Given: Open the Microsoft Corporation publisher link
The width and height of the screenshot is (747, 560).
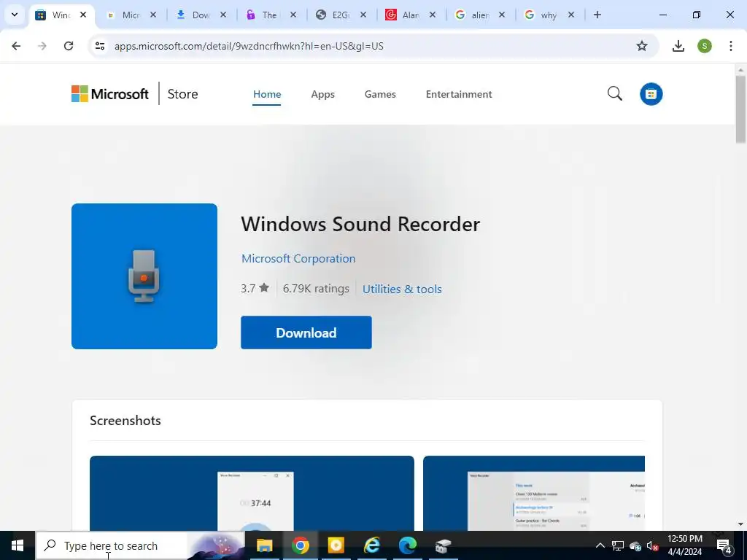Looking at the screenshot, I should 298,259.
